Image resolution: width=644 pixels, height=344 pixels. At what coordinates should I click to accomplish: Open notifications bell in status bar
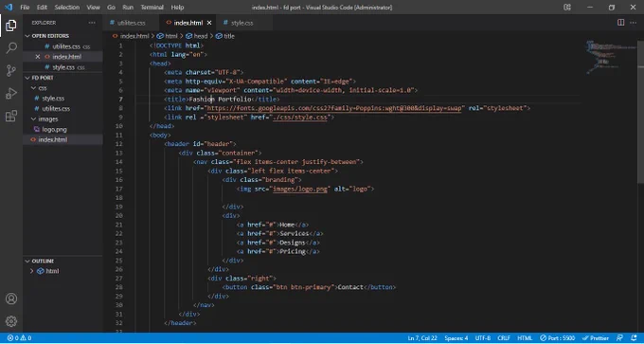tap(634, 338)
